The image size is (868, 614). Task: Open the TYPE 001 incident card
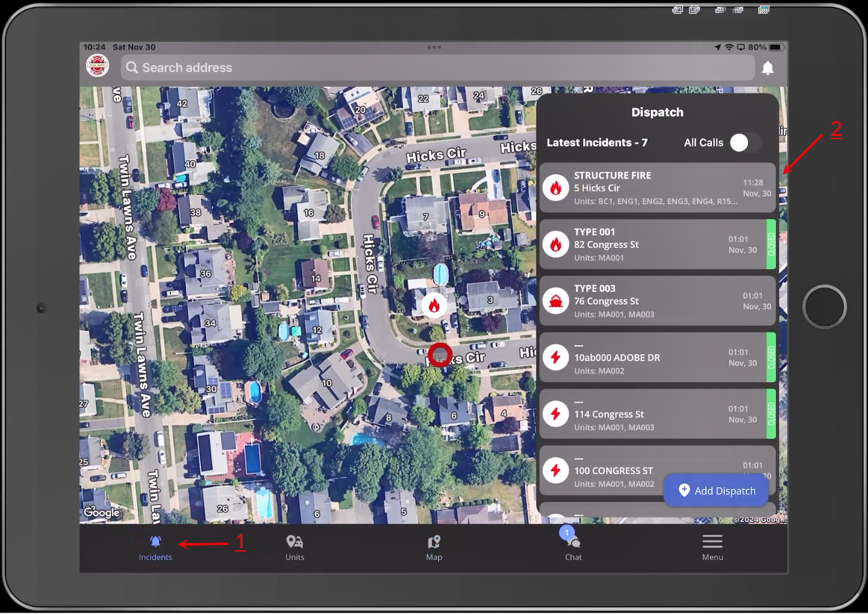[657, 244]
